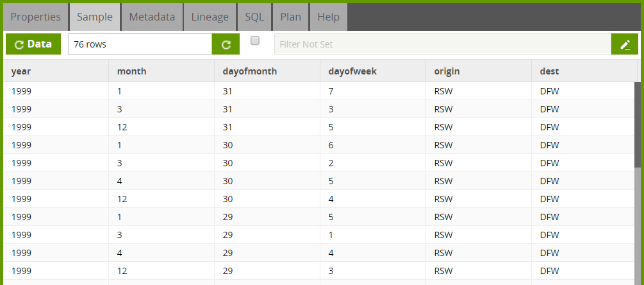Click the dayofweek column header
Viewport: 644px width, 285px height.
[x=373, y=71]
